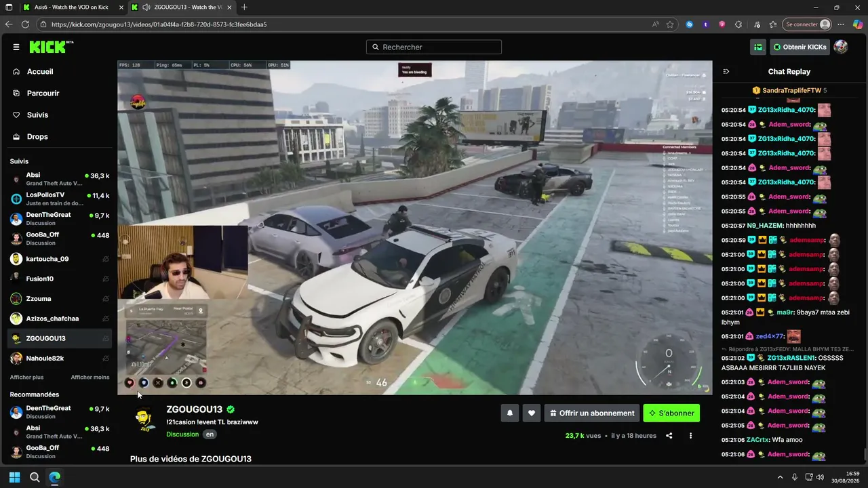Open Read Aloud from the address bar
Viewport: 868px width, 488px height.
(x=655, y=24)
